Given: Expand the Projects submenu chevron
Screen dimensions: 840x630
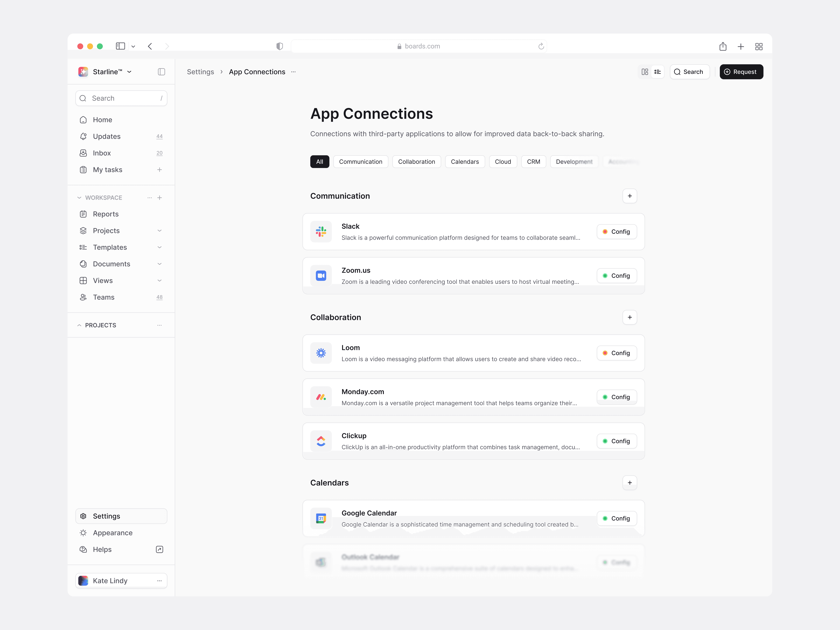Looking at the screenshot, I should tap(159, 231).
